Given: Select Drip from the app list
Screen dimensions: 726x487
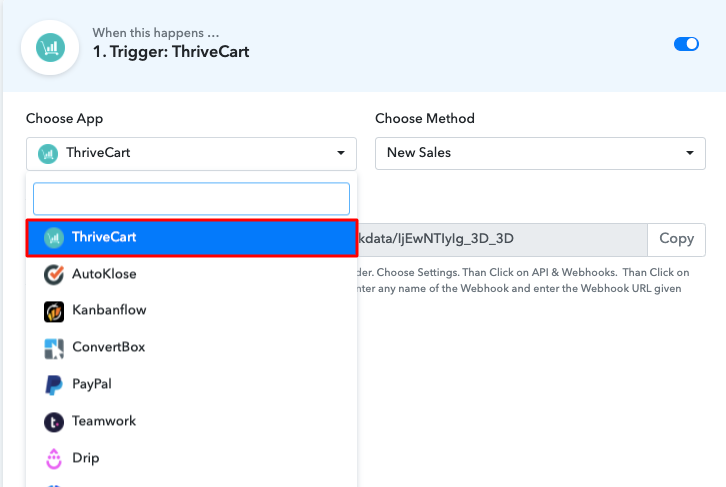Looking at the screenshot, I should pos(192,458).
